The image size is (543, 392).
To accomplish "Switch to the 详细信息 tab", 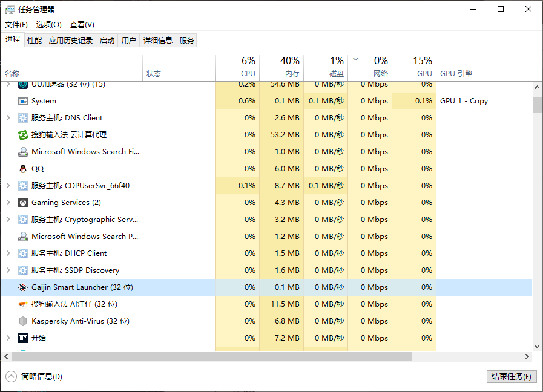I will point(158,41).
